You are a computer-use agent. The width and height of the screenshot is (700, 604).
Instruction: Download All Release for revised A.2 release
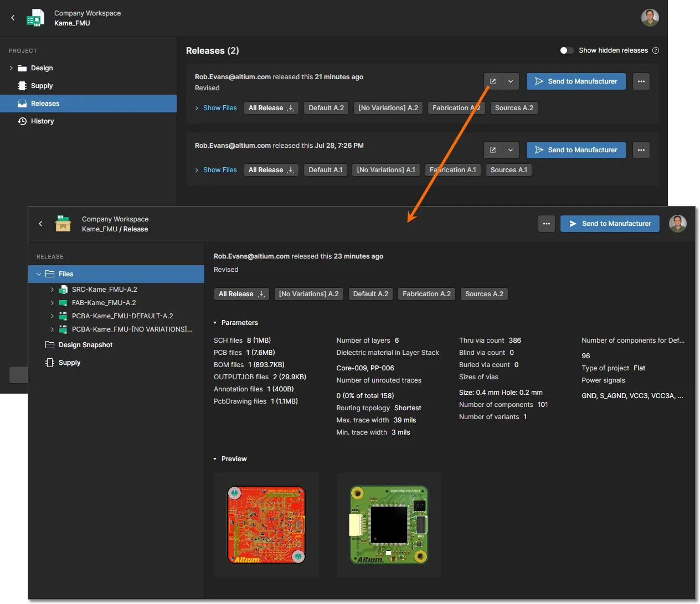(271, 108)
